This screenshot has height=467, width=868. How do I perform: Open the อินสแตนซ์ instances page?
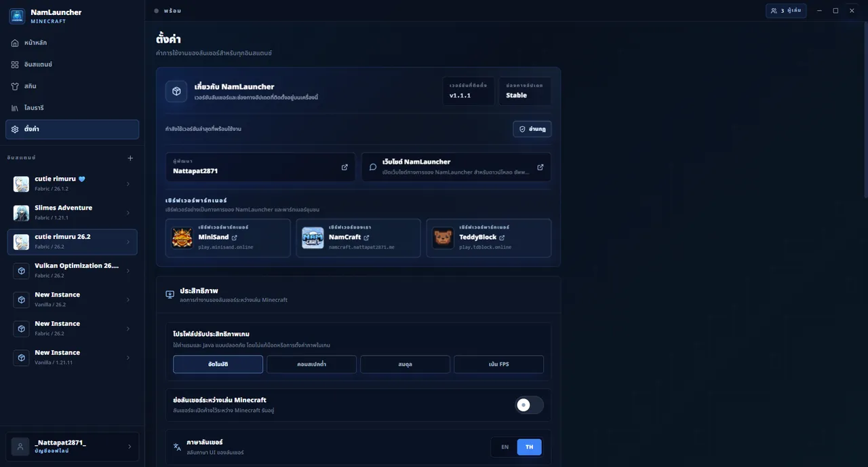[x=72, y=64]
